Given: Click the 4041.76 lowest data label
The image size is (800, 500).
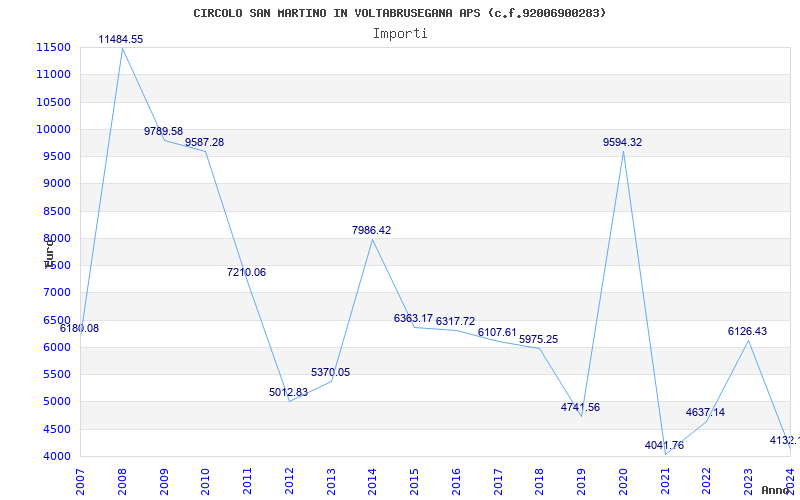Looking at the screenshot, I should click(664, 445).
